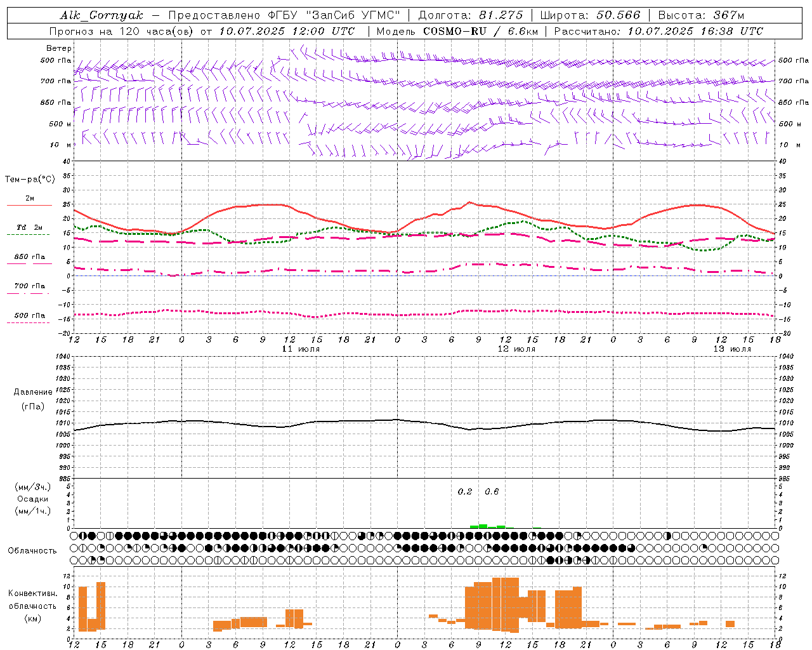Click the 'Давление' pressure panel label
Screen dimensions: 812x650
[33, 392]
